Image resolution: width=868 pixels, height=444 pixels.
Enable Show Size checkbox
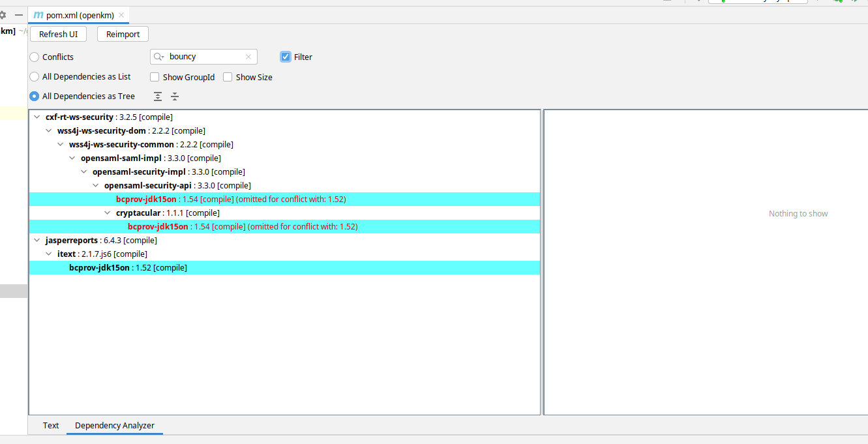[x=228, y=77]
